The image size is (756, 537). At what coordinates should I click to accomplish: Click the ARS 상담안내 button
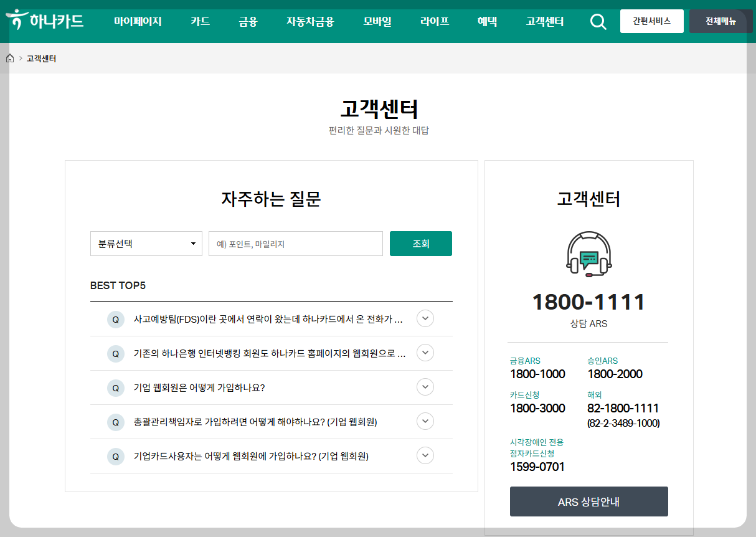pyautogui.click(x=589, y=501)
